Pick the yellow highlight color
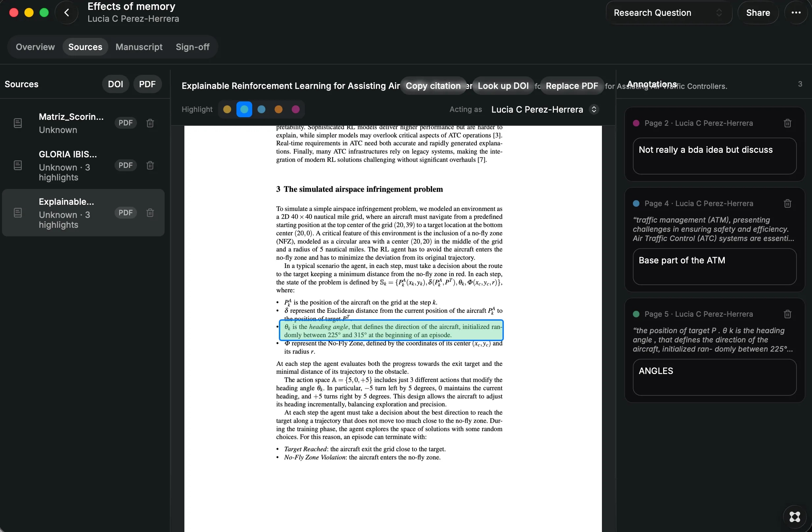Screen dimensions: 812x532 (x=227, y=110)
